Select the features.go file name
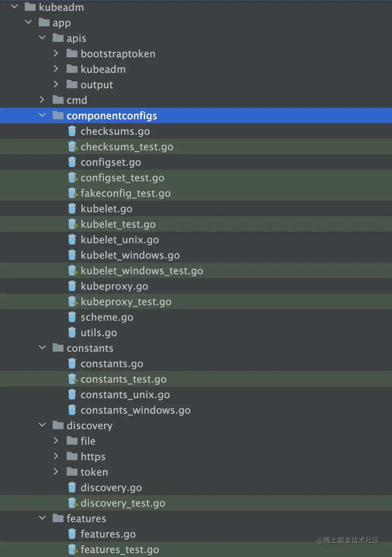This screenshot has width=392, height=557. coord(108,534)
